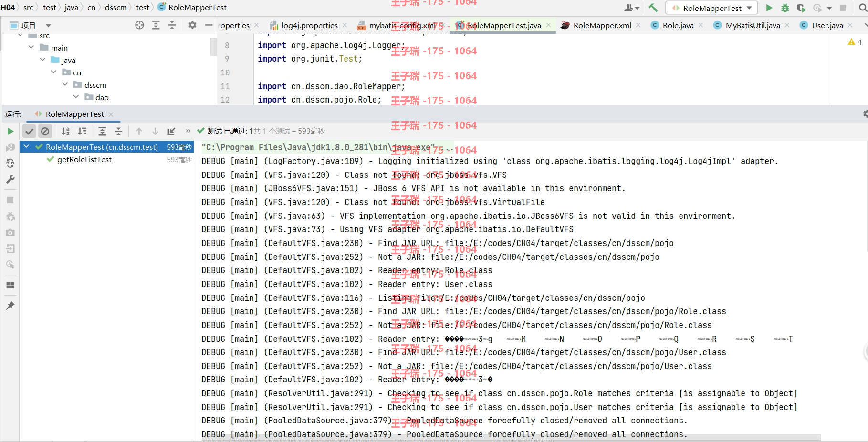Locate opened file in project tree

click(x=139, y=25)
